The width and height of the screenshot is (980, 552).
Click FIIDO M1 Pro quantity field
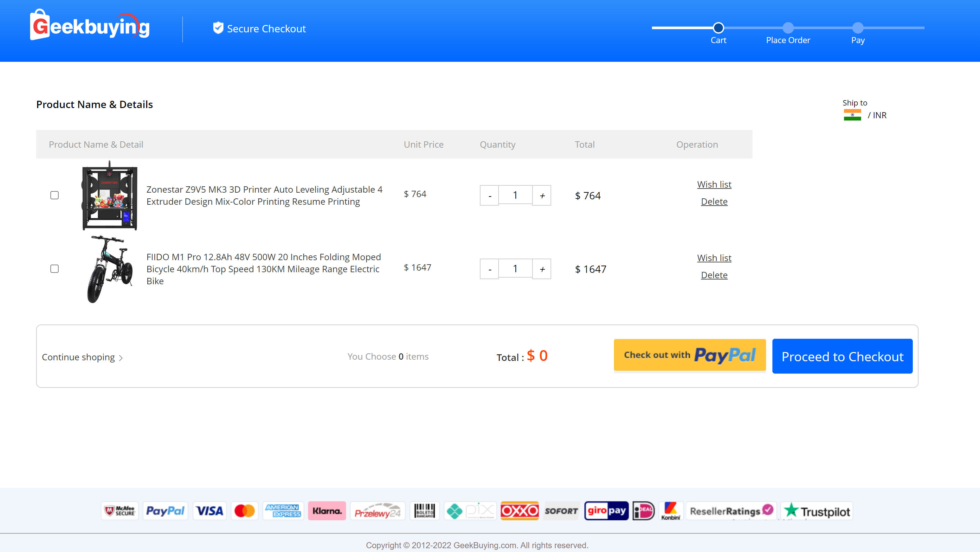515,268
